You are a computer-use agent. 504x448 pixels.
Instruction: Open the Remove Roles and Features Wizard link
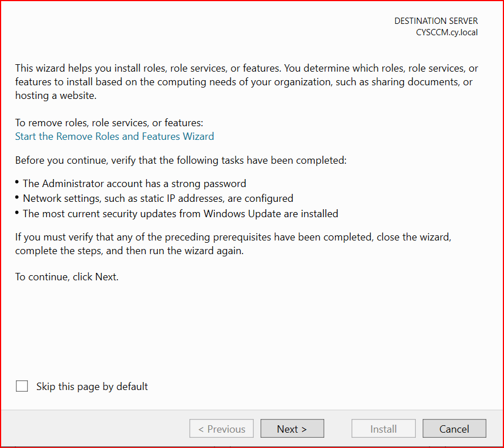(x=114, y=136)
